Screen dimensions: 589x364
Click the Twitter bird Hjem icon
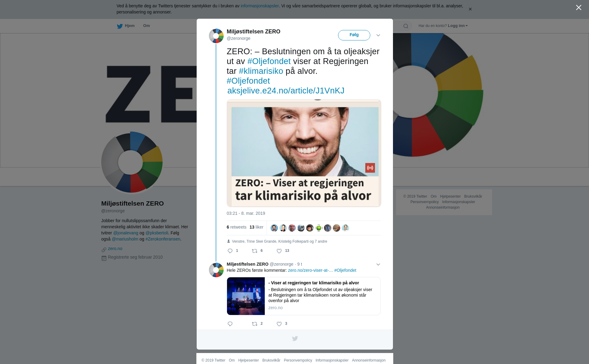[120, 26]
